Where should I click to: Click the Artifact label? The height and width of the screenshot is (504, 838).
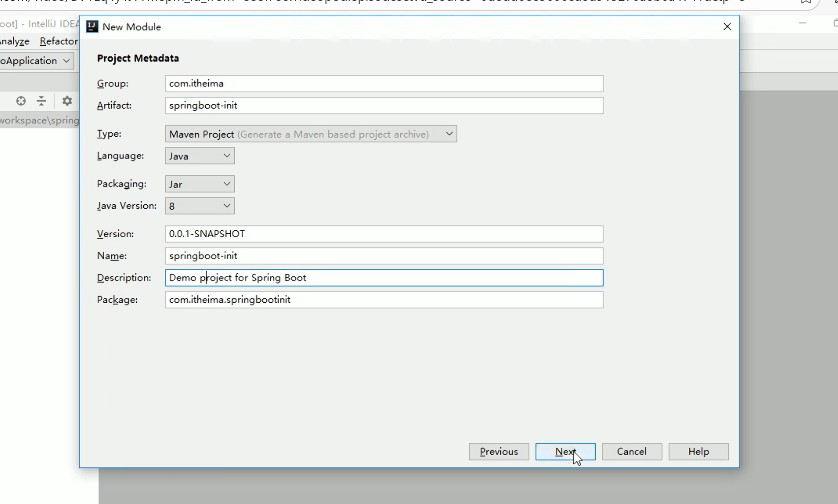[x=114, y=106]
